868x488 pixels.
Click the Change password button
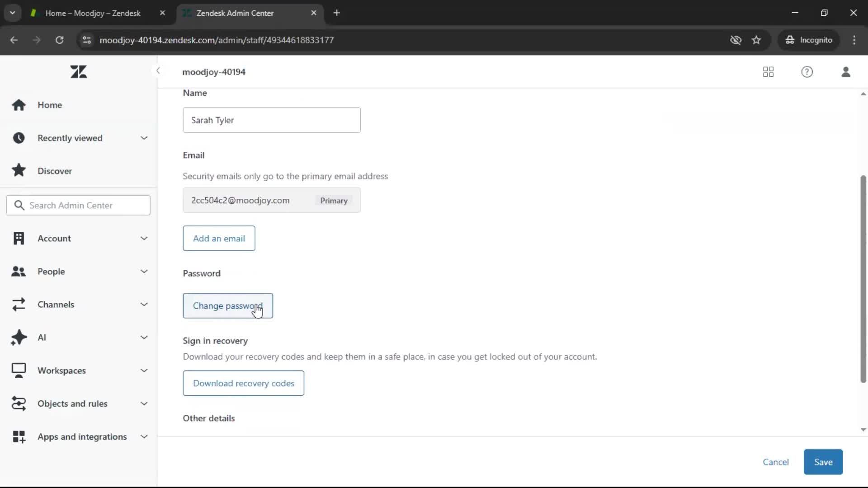(228, 306)
